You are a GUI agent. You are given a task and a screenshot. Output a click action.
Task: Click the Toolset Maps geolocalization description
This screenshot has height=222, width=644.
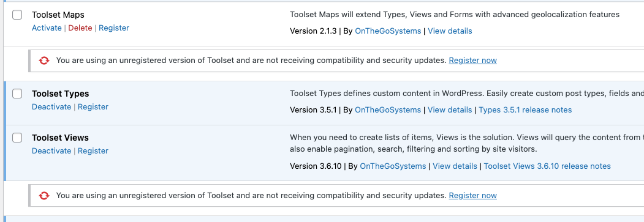point(455,15)
